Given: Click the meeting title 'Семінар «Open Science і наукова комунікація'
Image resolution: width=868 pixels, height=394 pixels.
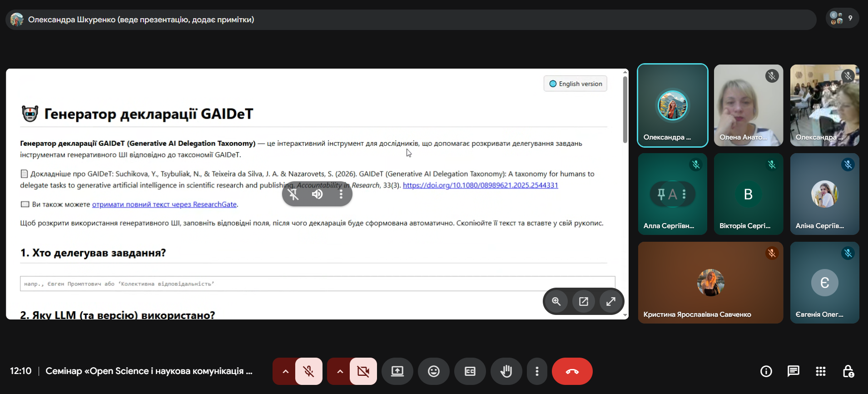Looking at the screenshot, I should (x=149, y=371).
